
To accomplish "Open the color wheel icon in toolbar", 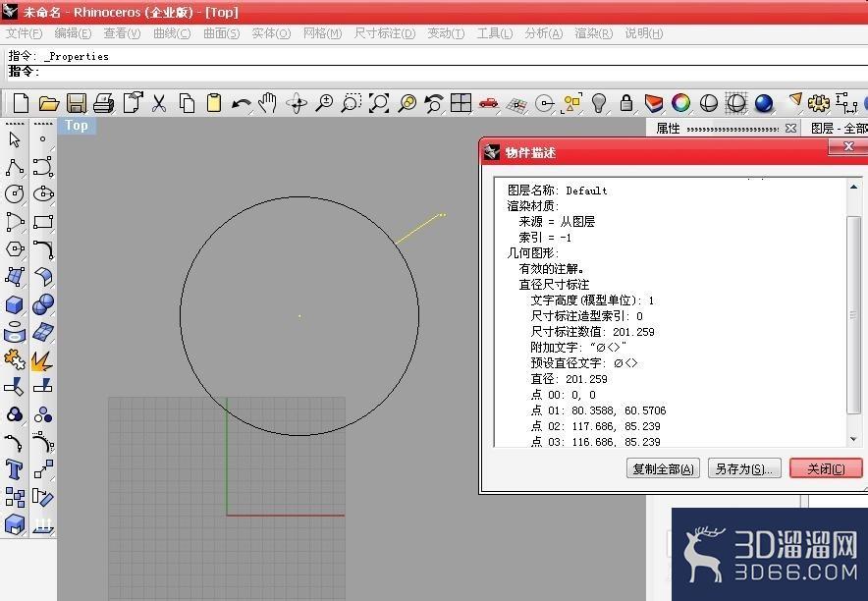I will pos(680,103).
